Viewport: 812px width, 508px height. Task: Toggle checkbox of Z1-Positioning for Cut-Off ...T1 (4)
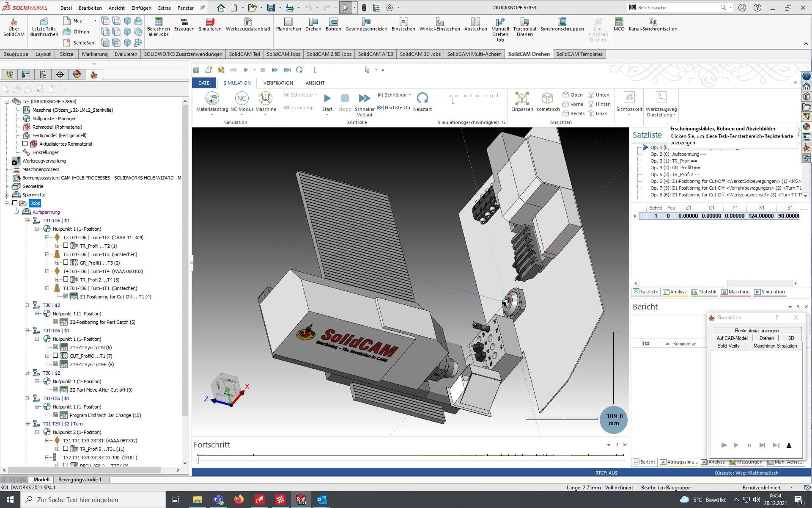click(66, 296)
